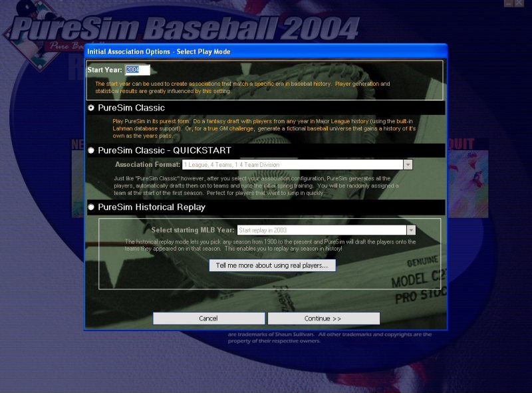Select the PureSim Classic radio button
This screenshot has width=532, height=393.
92,108
